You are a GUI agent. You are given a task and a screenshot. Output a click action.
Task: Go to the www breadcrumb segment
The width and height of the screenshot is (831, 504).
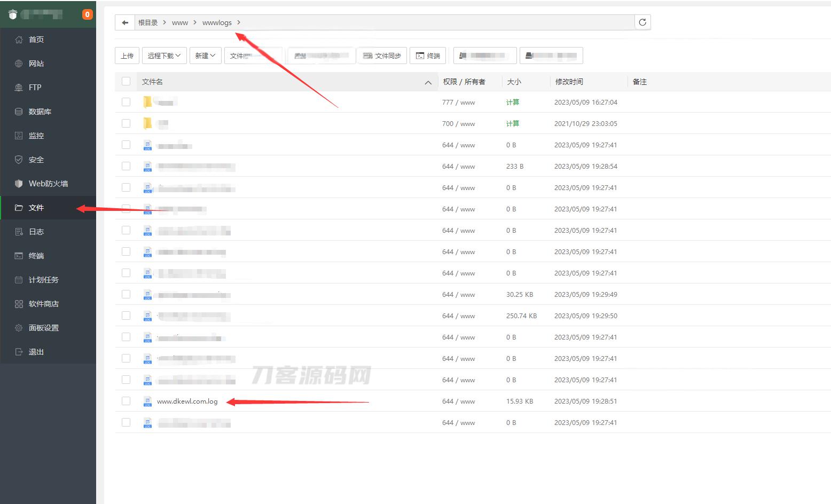[x=180, y=22]
